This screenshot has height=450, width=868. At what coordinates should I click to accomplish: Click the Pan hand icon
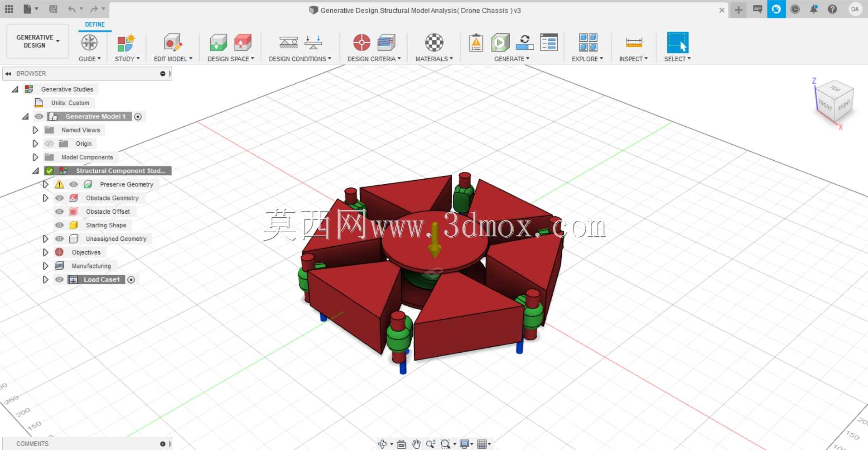point(416,444)
